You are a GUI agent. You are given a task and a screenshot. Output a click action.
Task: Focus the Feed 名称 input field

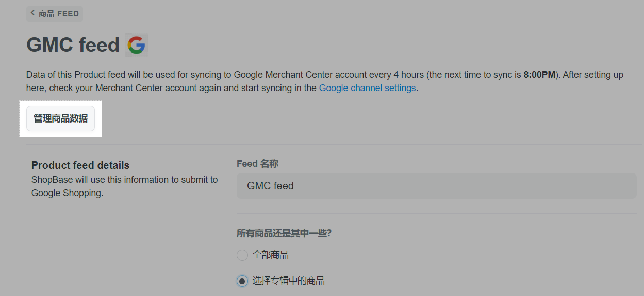click(x=436, y=186)
